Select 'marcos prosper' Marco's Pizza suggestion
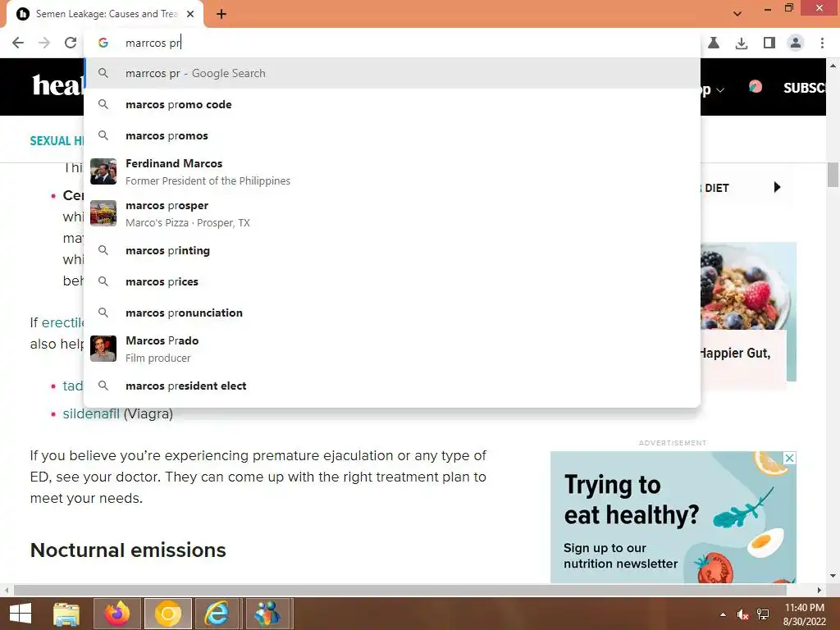This screenshot has height=630, width=840. pos(392,214)
